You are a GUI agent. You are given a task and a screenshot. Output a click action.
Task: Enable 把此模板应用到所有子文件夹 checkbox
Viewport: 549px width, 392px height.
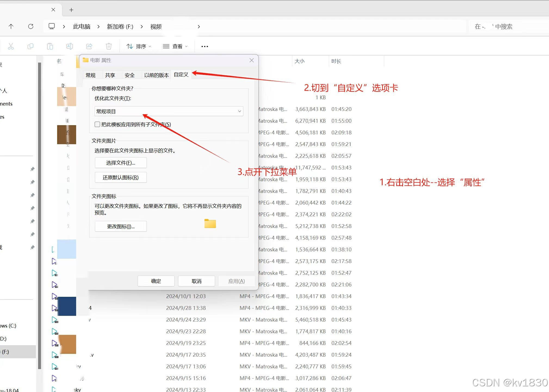pyautogui.click(x=97, y=124)
